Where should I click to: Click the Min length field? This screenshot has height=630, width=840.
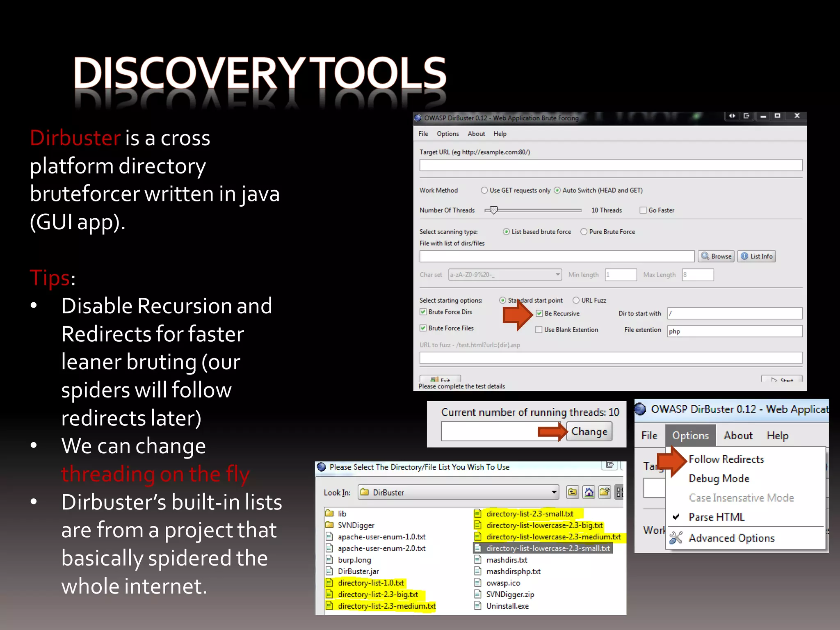(x=621, y=275)
